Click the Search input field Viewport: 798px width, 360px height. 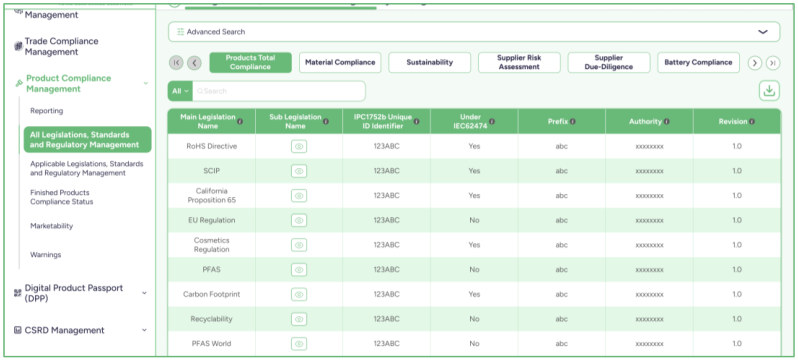(x=279, y=91)
